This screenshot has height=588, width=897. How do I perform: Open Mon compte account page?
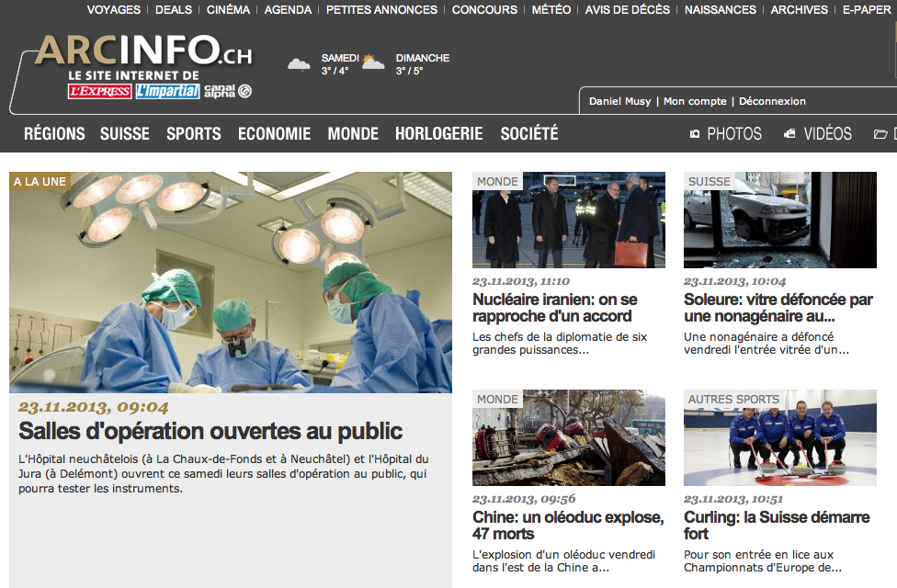695,102
